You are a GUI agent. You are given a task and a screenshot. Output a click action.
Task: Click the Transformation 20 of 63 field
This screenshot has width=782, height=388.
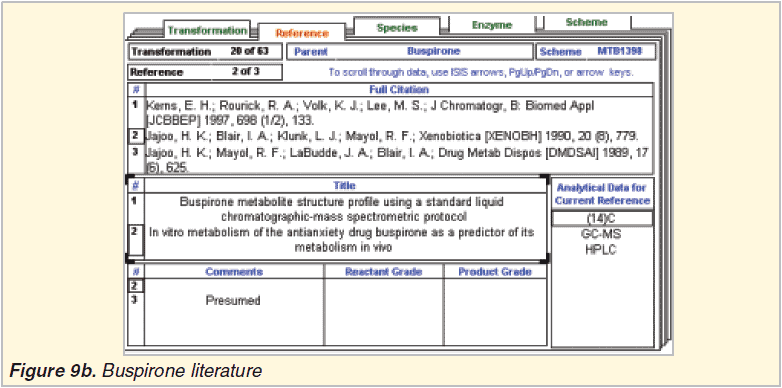[x=205, y=51]
